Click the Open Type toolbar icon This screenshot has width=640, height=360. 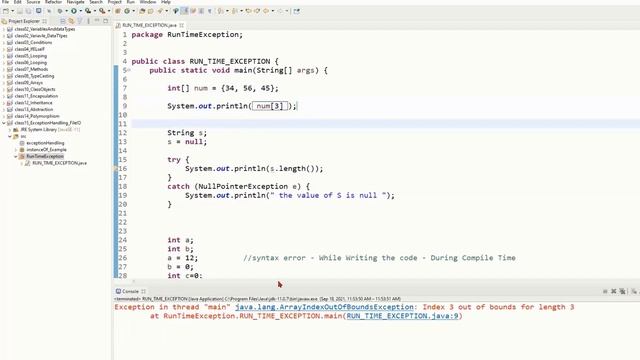(x=142, y=11)
